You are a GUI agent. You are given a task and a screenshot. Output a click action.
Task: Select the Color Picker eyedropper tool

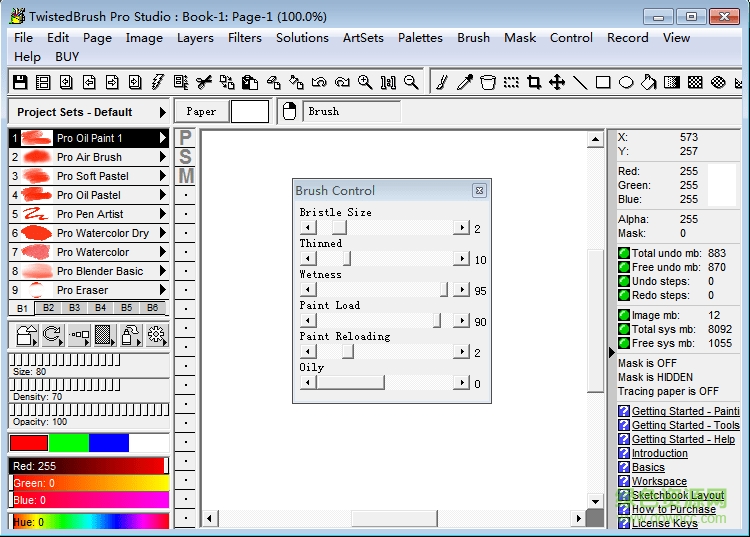[465, 82]
